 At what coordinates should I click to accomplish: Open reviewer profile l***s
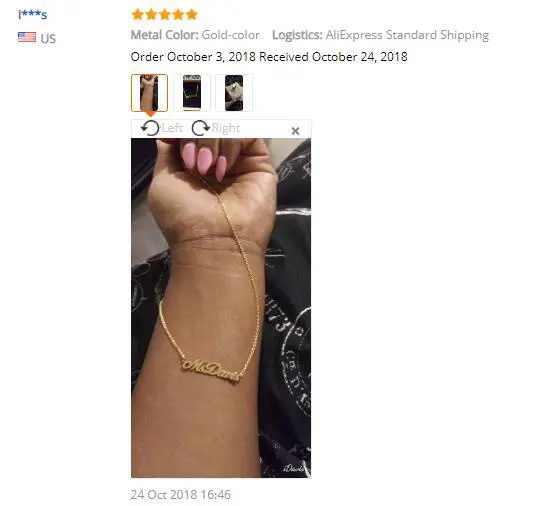click(33, 15)
